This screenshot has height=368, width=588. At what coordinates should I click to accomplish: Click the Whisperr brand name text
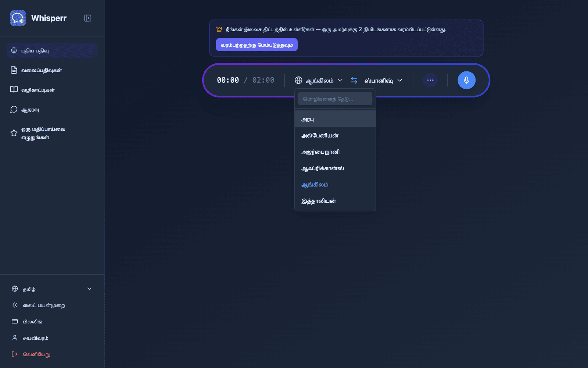point(49,18)
